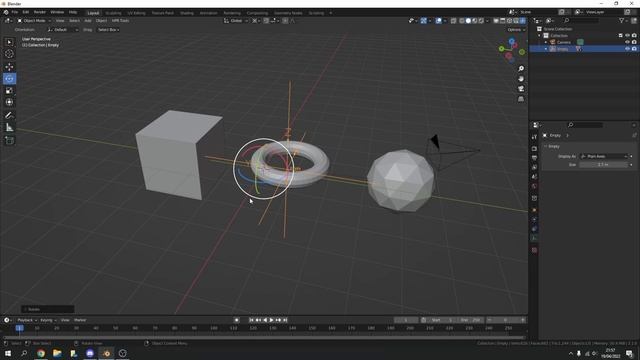640x360 pixels.
Task: Disable Empty in renders in outliner
Action: (634, 49)
